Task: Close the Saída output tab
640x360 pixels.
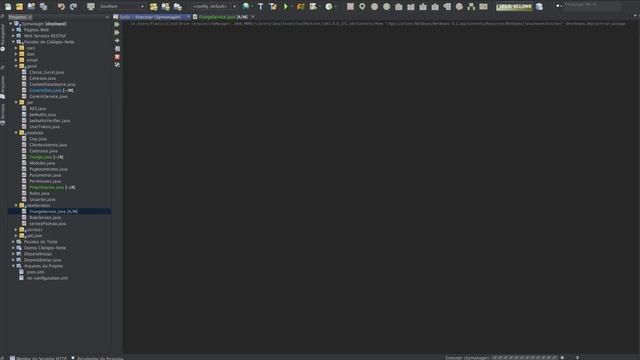Action: click(x=188, y=17)
